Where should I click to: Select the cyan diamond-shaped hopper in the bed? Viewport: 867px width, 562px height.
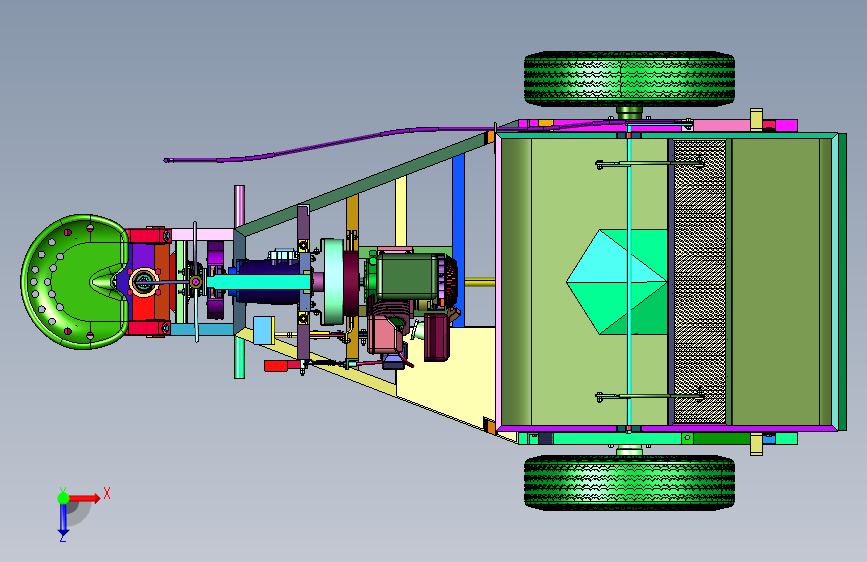617,282
